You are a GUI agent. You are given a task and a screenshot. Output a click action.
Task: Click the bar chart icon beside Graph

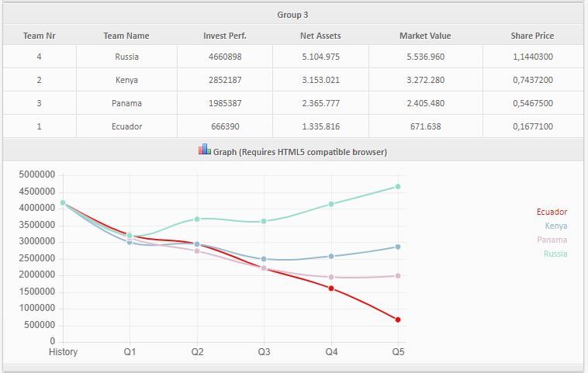[204, 149]
